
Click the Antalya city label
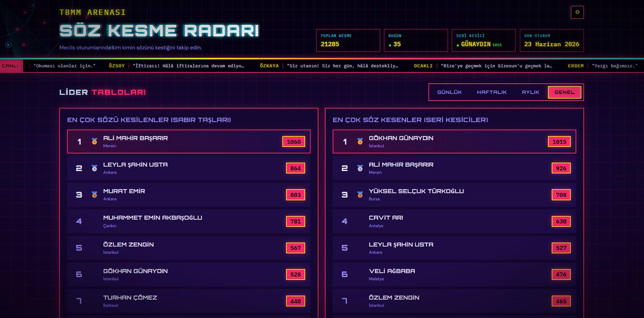(376, 226)
